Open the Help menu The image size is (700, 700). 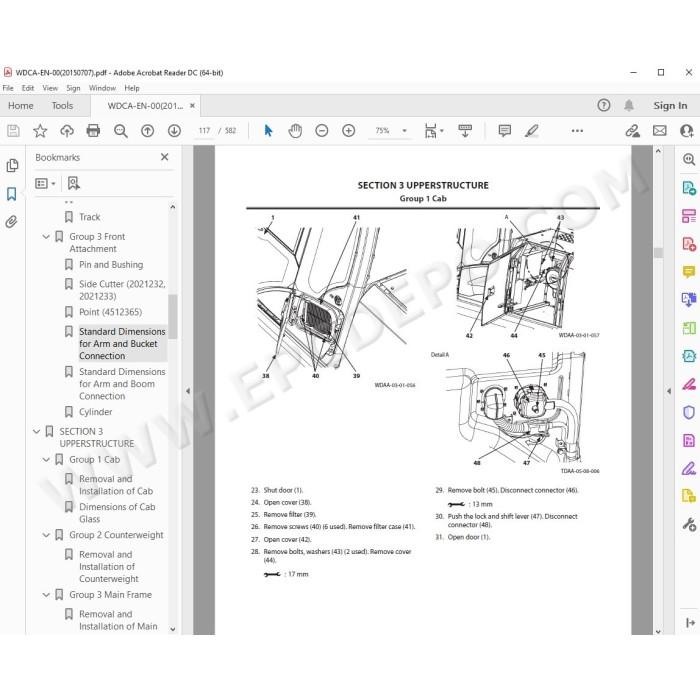coord(132,88)
